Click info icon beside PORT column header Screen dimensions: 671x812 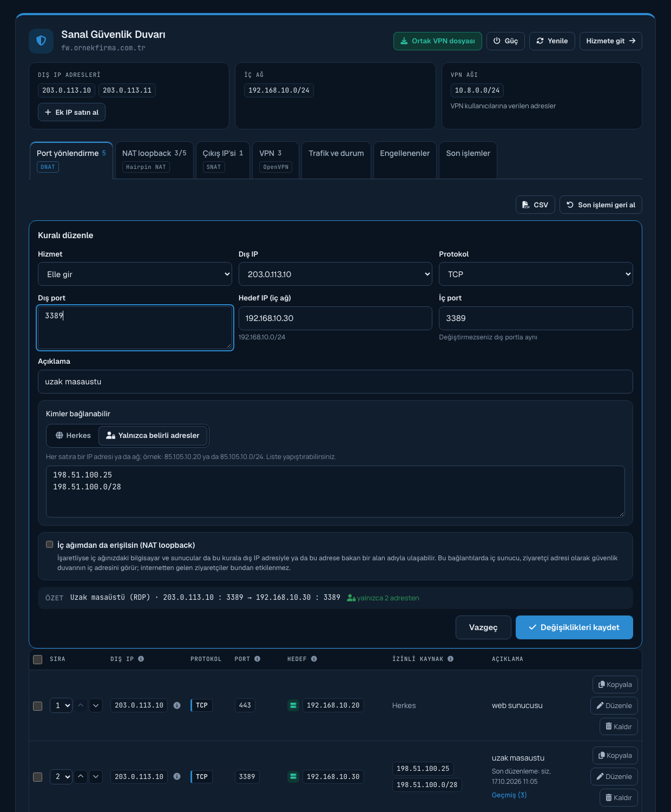257,659
